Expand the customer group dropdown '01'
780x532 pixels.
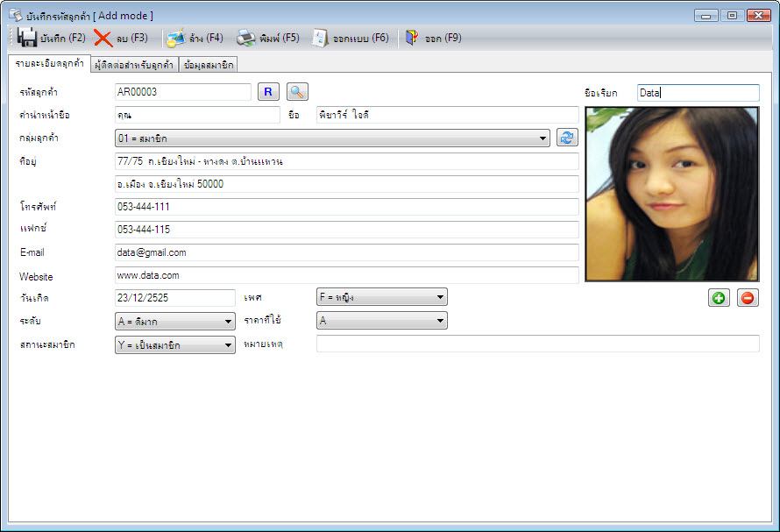coord(332,138)
